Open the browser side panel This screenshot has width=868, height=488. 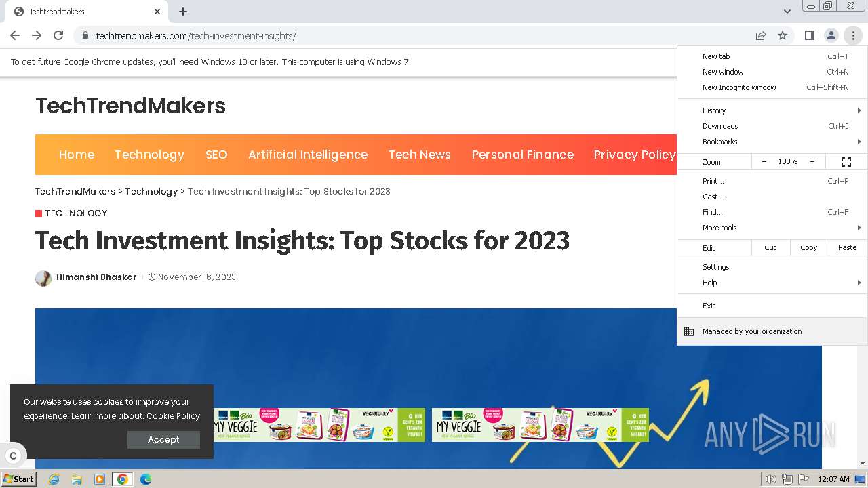pyautogui.click(x=809, y=35)
